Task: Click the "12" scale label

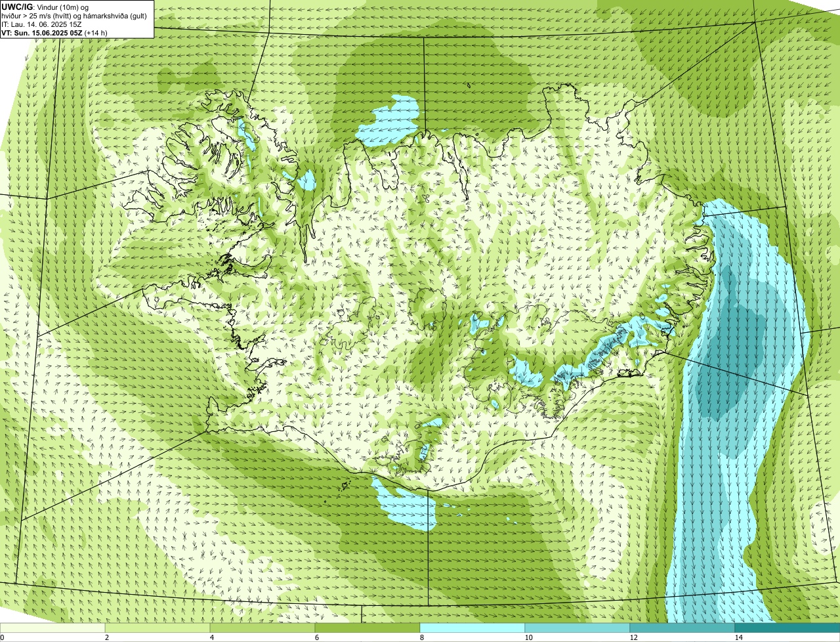Action: (633, 637)
